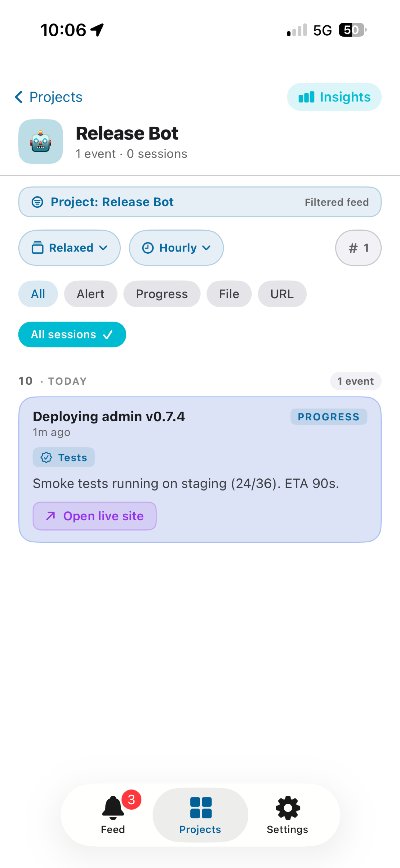Open the Relaxed density dropdown
Viewport: 400px width, 868px height.
pos(69,248)
